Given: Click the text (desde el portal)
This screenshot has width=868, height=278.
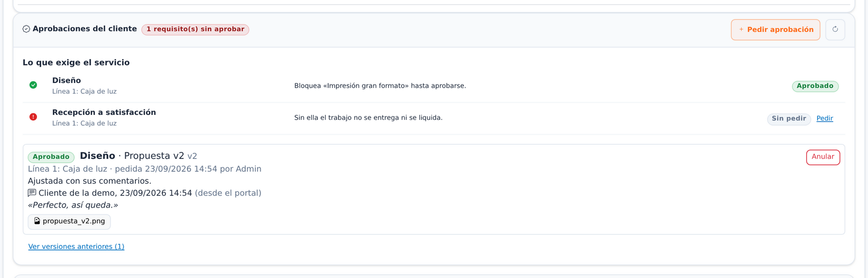Looking at the screenshot, I should pyautogui.click(x=228, y=193).
